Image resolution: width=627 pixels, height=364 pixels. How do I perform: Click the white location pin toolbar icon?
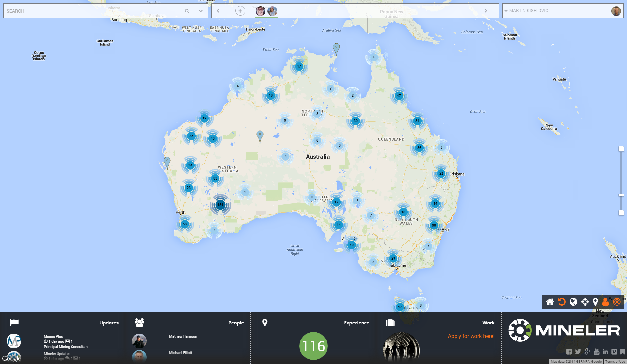pos(595,302)
